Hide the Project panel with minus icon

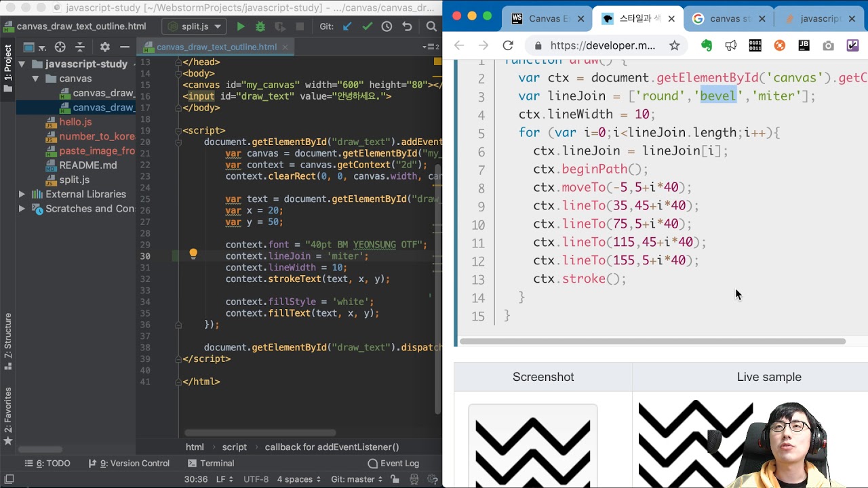tap(125, 47)
